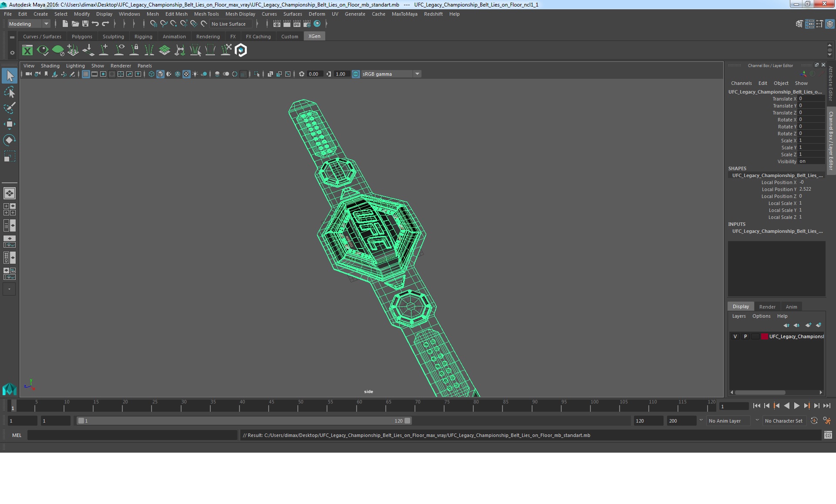Toggle isolate select in viewport
Viewport: 836px width, 504px height.
[257, 74]
